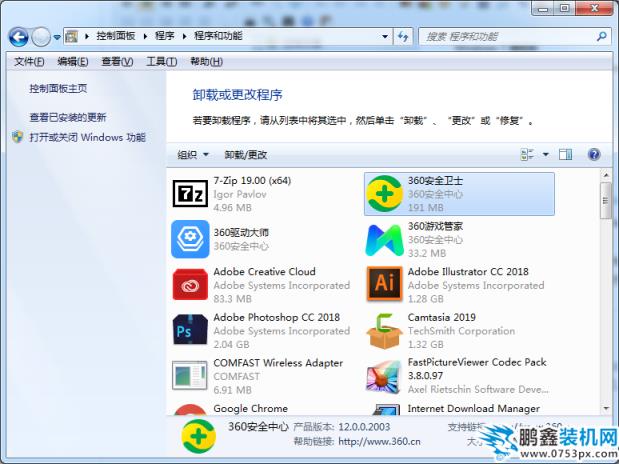Viewport: 619px width, 464px height.
Task: Select the 360游戏管家 program name
Action: pyautogui.click(x=435, y=226)
